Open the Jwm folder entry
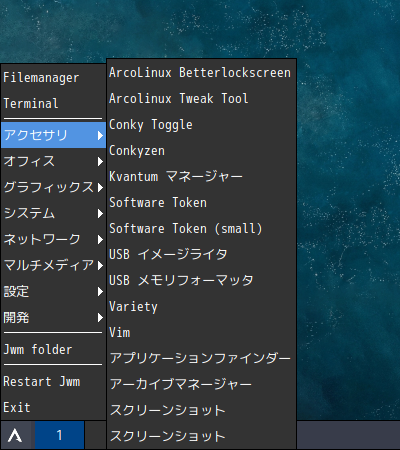Image resolution: width=400 pixels, height=450 pixels. [x=53, y=350]
